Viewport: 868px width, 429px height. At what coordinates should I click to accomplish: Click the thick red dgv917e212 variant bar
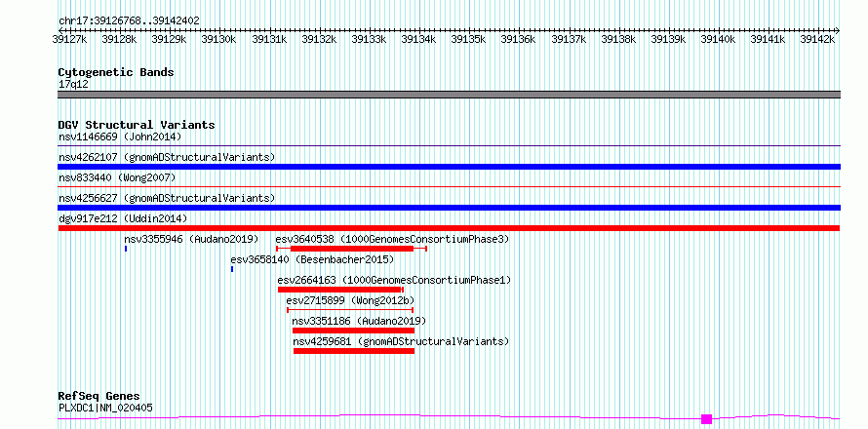coord(449,228)
